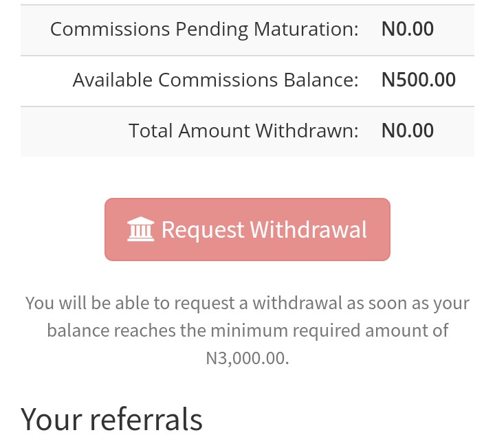Select the Available Commissions Balance label
This screenshot has width=495, height=448.
click(x=215, y=80)
